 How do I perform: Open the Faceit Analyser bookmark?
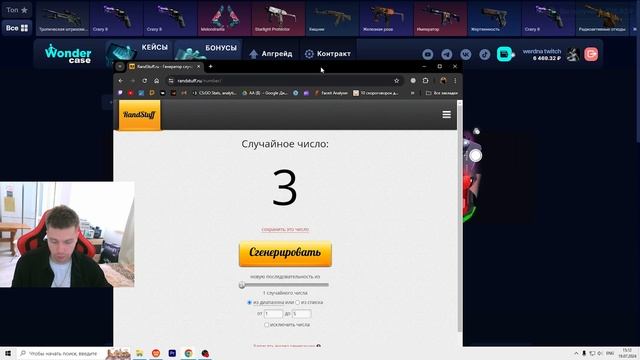[331, 93]
